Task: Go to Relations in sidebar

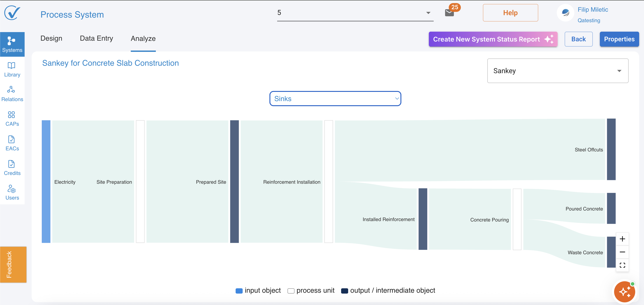Action: coord(12,94)
